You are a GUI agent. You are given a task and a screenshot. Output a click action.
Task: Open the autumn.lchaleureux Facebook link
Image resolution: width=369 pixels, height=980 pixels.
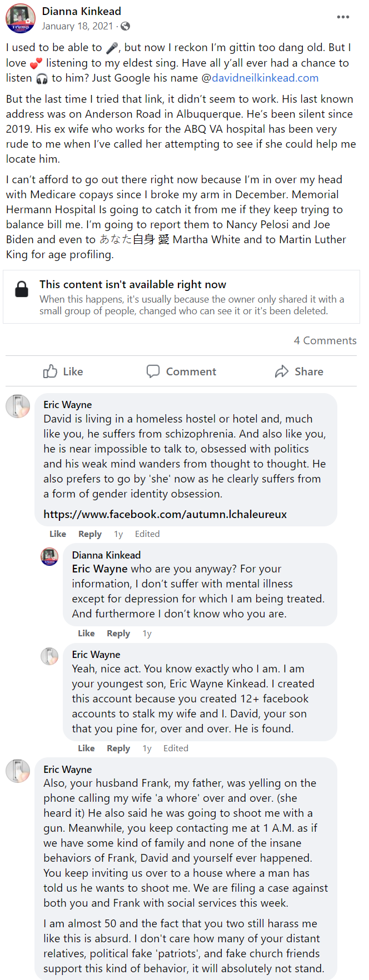click(x=165, y=514)
